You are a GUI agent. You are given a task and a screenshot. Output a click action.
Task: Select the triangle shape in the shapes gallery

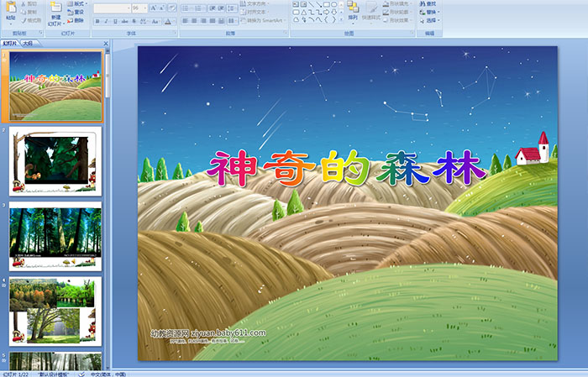[304, 13]
